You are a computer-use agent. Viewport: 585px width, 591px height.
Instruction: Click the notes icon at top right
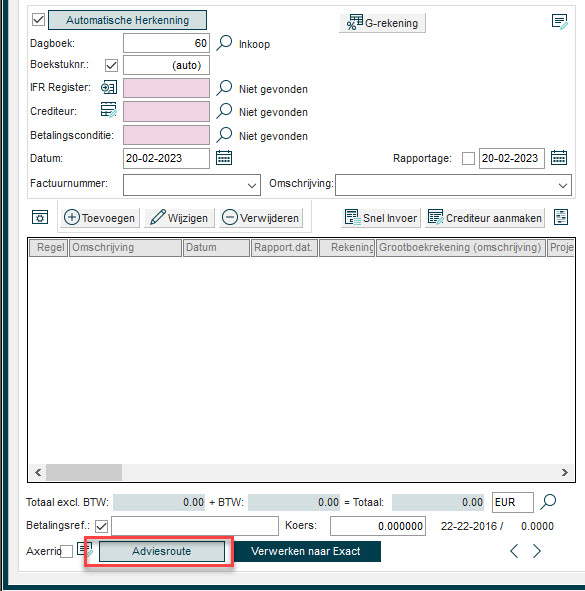point(559,22)
